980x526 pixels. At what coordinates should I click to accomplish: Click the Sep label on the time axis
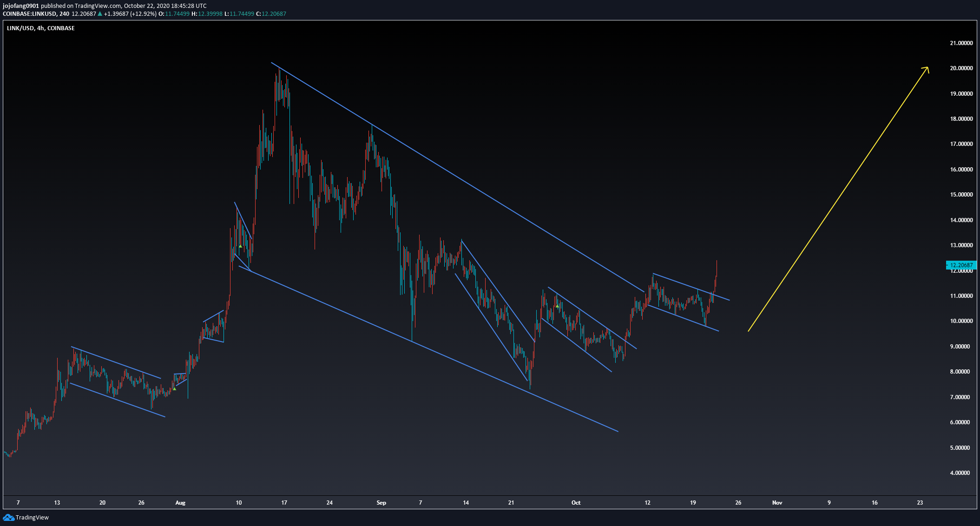(381, 503)
